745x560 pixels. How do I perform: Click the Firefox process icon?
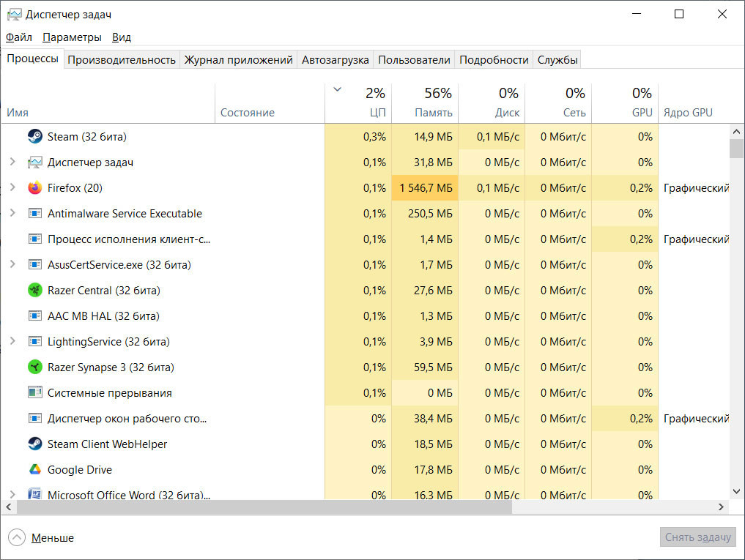(x=34, y=188)
